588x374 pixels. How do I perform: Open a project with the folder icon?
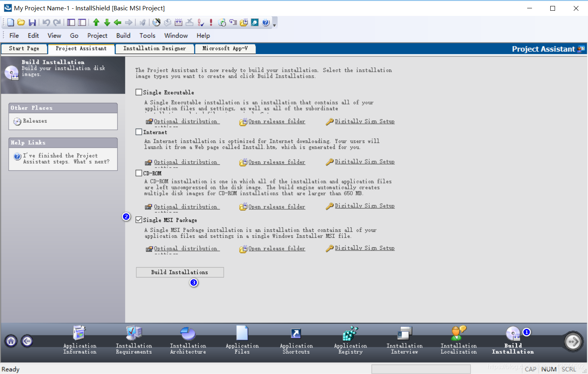click(21, 23)
